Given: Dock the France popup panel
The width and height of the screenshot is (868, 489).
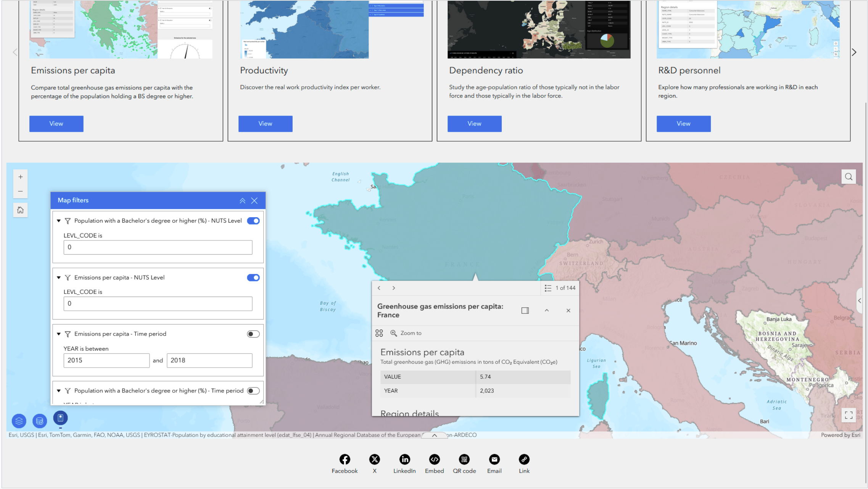Looking at the screenshot, I should (525, 311).
